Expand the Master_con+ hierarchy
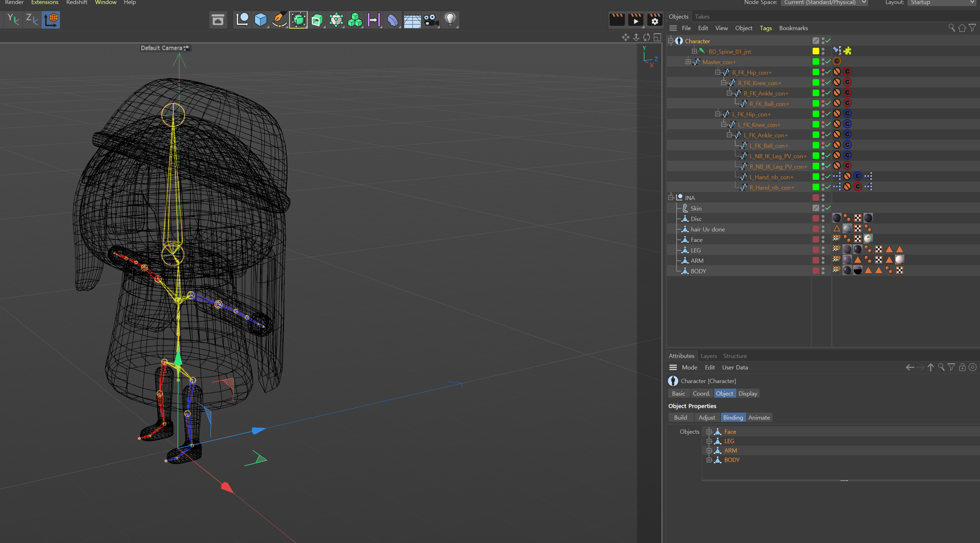This screenshot has height=543, width=980. (688, 62)
